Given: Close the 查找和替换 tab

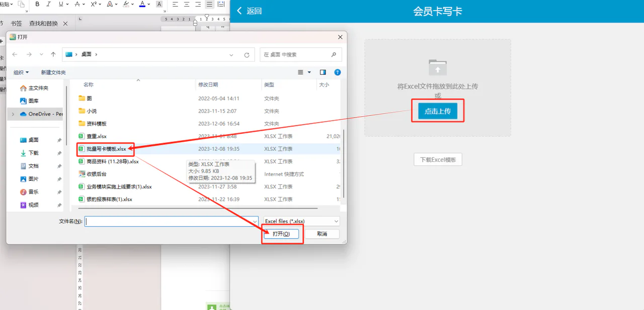Looking at the screenshot, I should [x=65, y=24].
